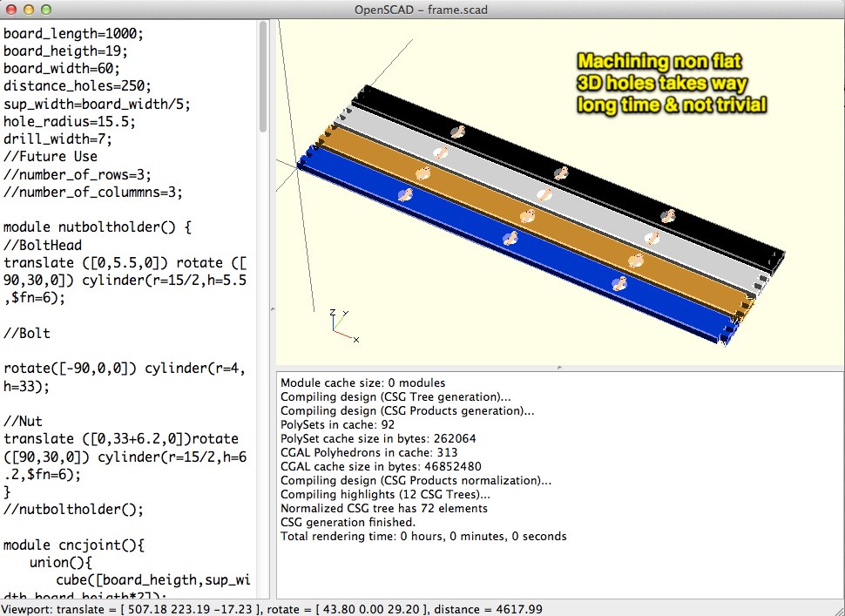Screen dimensions: 845x616
Task: Click console line "Compiling highlights (12 CSG Trees)..."
Action: pos(385,494)
